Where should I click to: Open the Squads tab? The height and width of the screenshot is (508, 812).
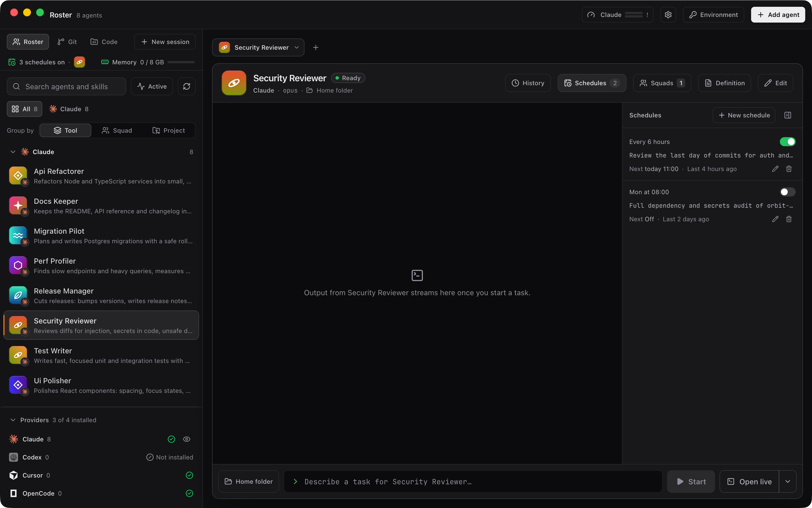click(x=662, y=83)
